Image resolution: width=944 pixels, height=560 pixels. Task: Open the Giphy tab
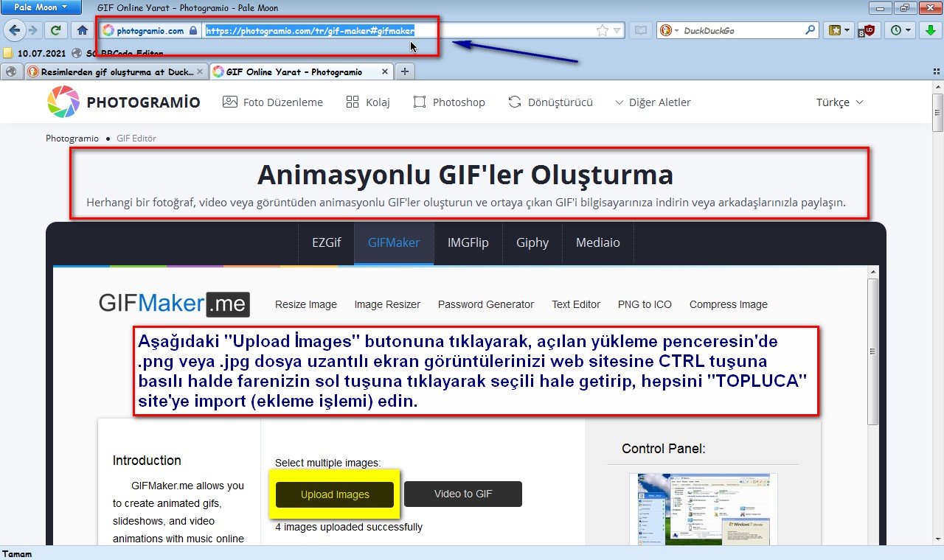[x=532, y=242]
